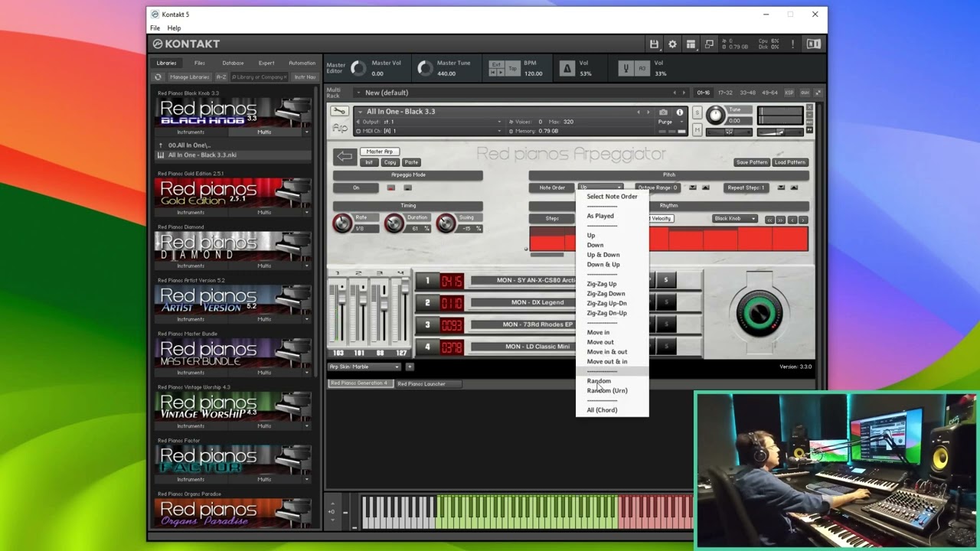The image size is (980, 551).
Task: Open instrument edit mode wrench icon
Action: click(x=338, y=112)
